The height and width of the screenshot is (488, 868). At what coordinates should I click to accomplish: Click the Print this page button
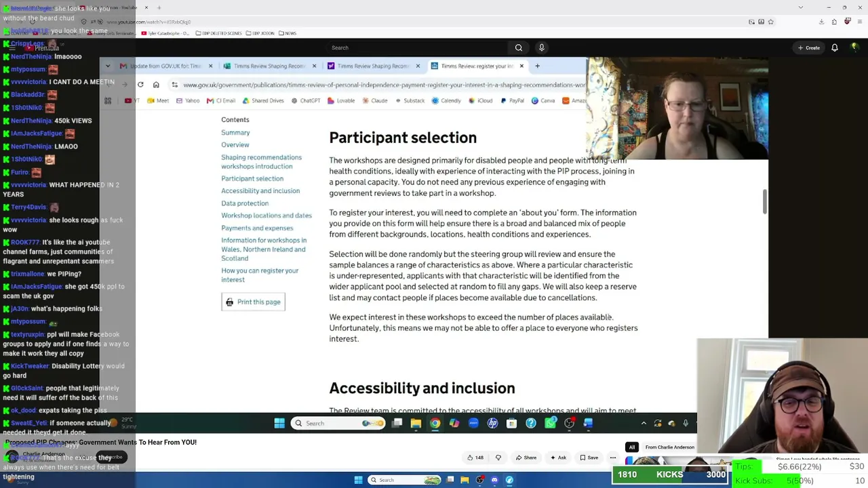coord(253,302)
